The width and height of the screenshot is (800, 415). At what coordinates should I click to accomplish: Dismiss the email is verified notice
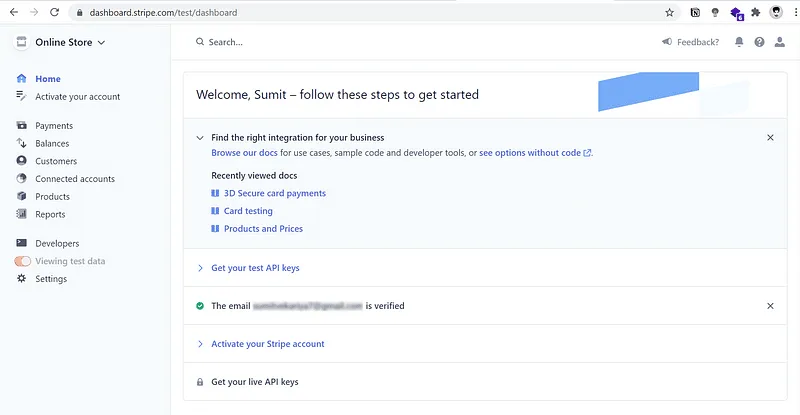(x=770, y=306)
